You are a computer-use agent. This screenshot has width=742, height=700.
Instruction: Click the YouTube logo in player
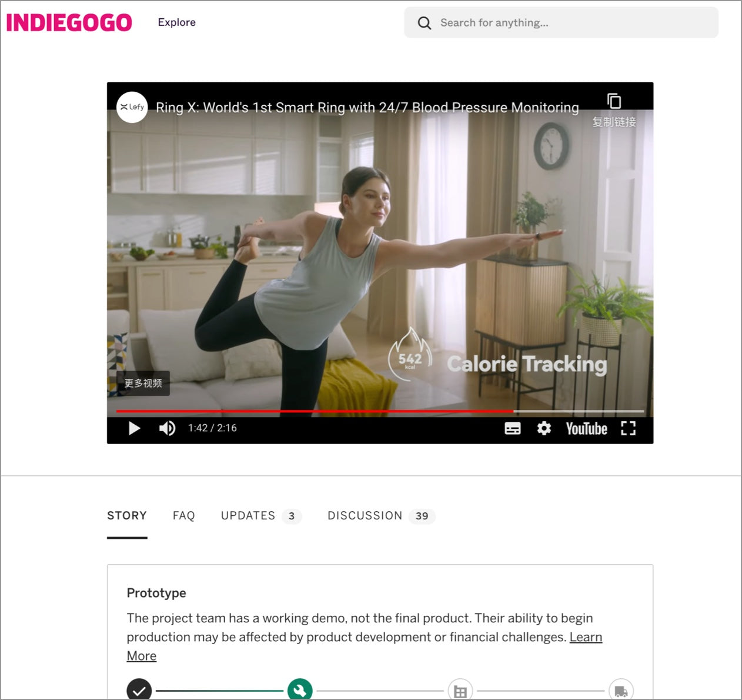(586, 428)
